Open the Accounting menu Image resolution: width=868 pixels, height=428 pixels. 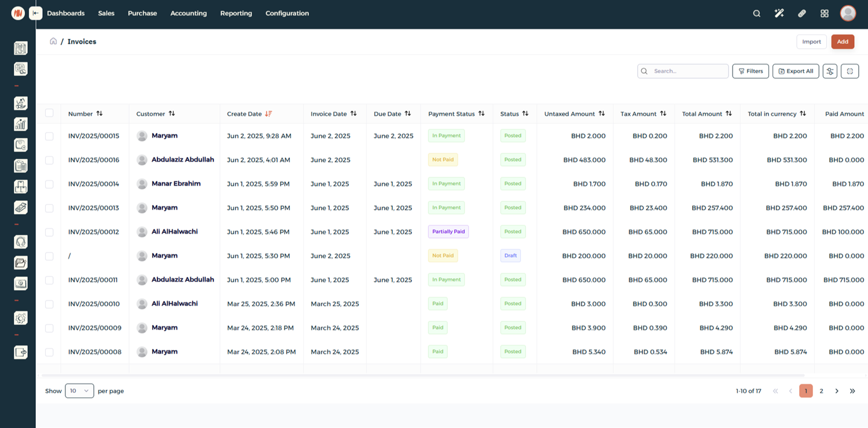pyautogui.click(x=188, y=13)
